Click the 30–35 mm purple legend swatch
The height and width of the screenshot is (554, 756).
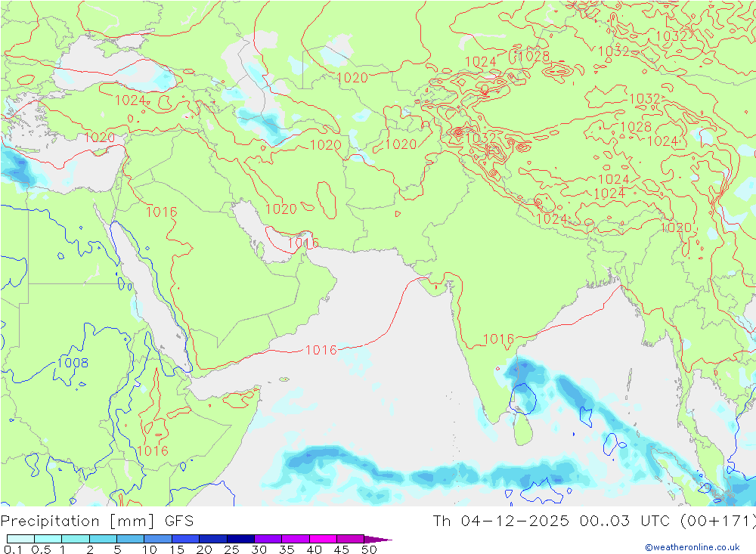tap(268, 539)
